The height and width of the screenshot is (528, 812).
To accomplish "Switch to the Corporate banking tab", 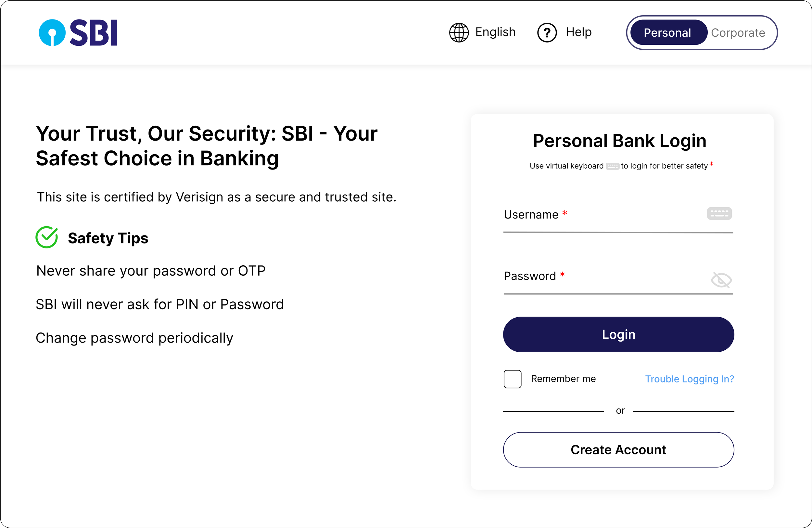I will pyautogui.click(x=738, y=33).
